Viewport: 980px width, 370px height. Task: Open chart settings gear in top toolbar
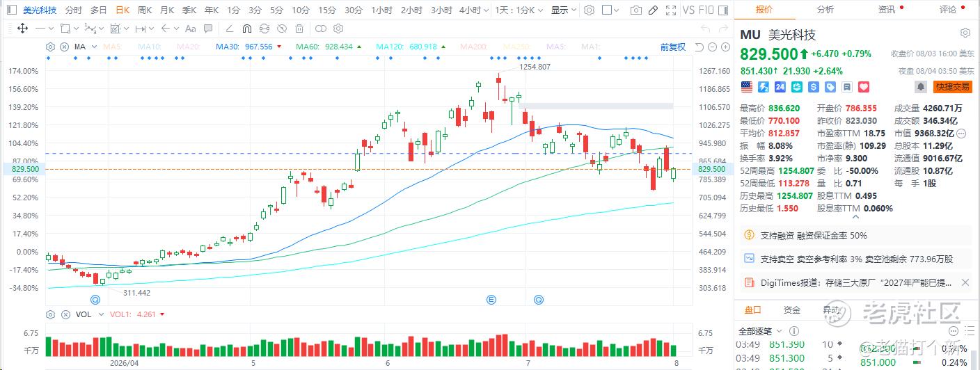click(x=589, y=10)
